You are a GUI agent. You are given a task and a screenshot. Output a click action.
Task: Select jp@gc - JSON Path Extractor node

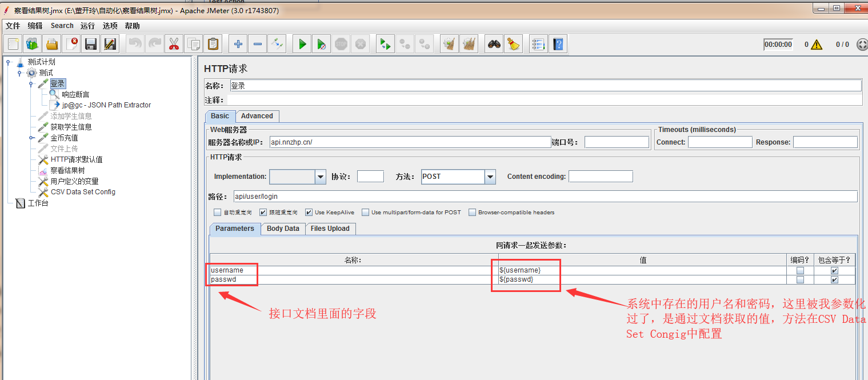[106, 105]
